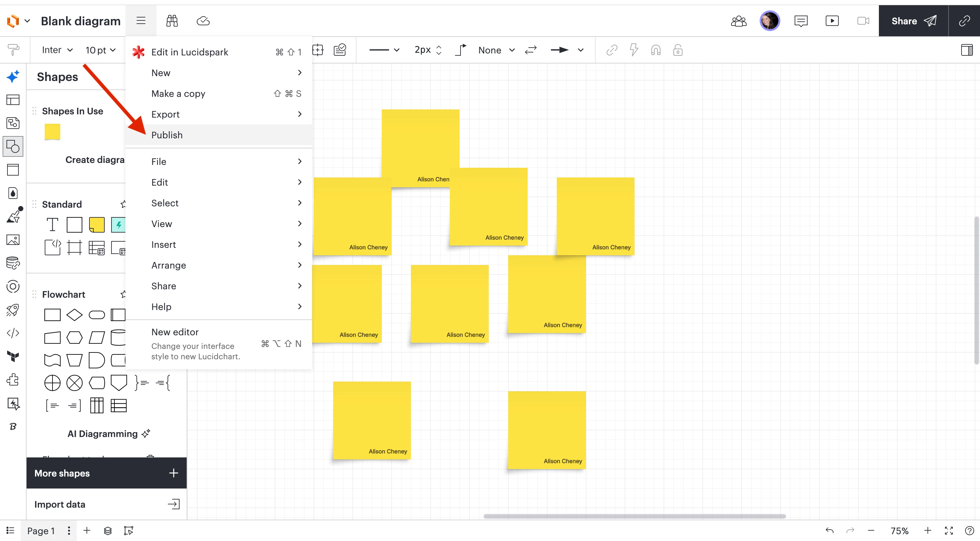Select the yellow sticky note shape in Standard
Image resolution: width=980 pixels, height=541 pixels.
pos(97,225)
